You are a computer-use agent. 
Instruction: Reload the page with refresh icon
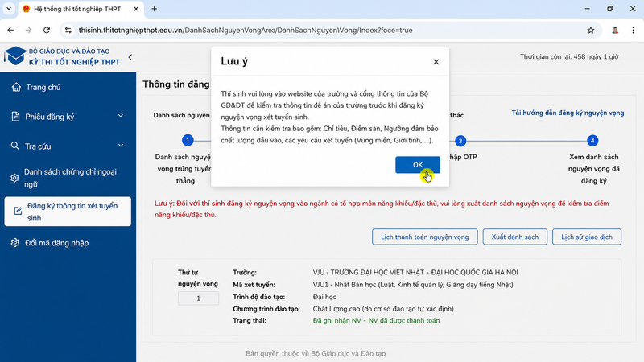pyautogui.click(x=47, y=30)
